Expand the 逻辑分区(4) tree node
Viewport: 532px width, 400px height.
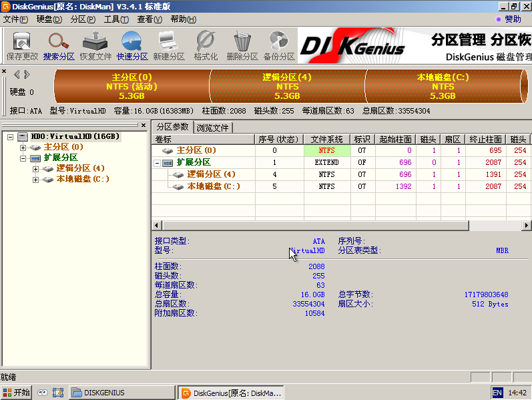coord(35,169)
